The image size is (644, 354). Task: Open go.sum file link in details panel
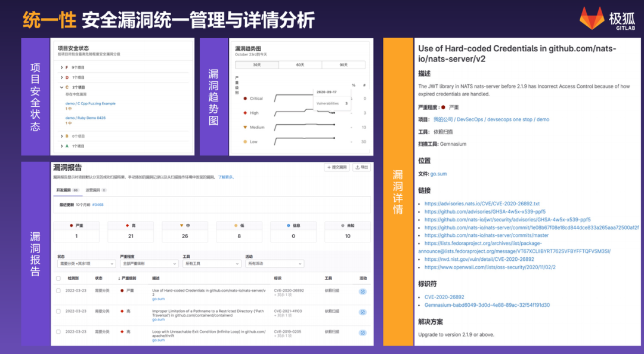(438, 174)
